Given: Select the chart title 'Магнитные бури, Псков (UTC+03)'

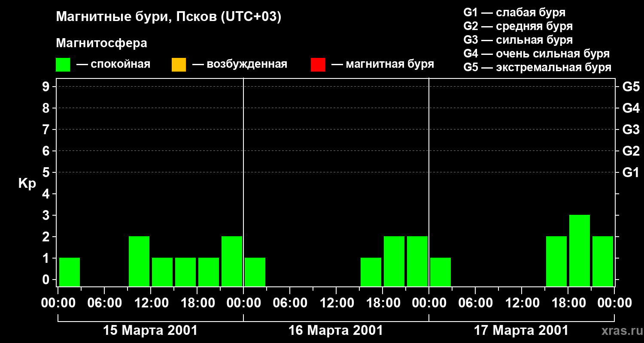Looking at the screenshot, I should [x=169, y=17].
